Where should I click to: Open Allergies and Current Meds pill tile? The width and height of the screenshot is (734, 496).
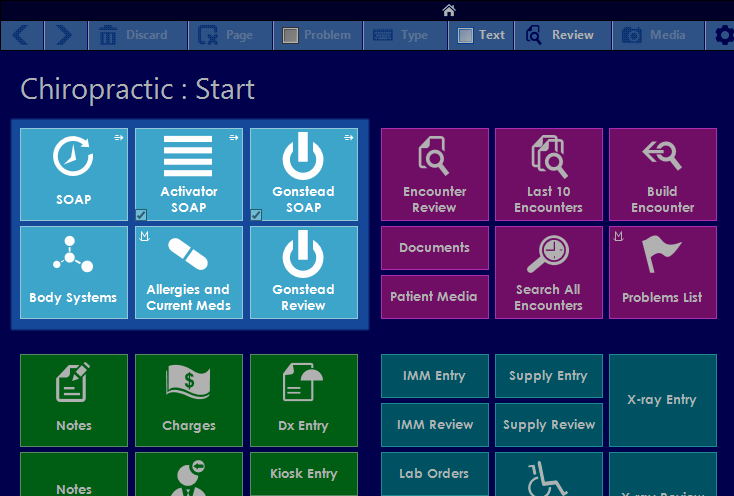(188, 272)
